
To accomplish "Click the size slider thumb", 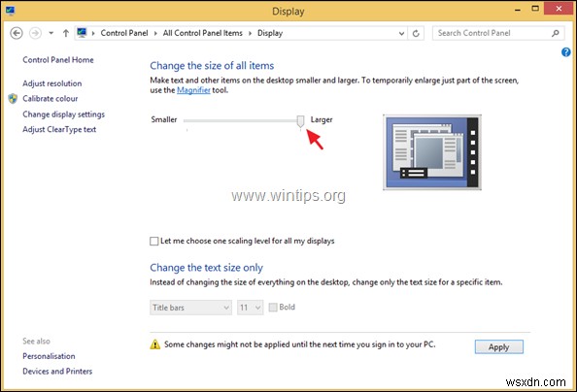I will point(301,121).
